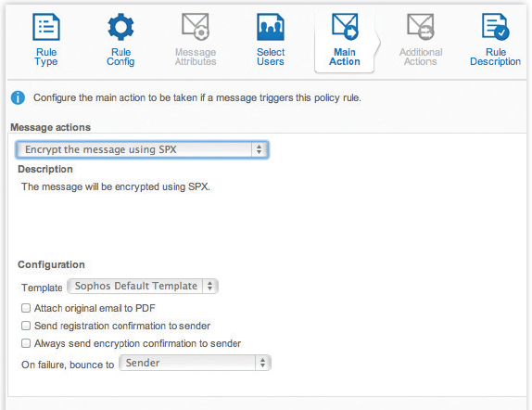Click the Main Action envelope icon
The width and height of the screenshot is (532, 410).
tap(345, 27)
